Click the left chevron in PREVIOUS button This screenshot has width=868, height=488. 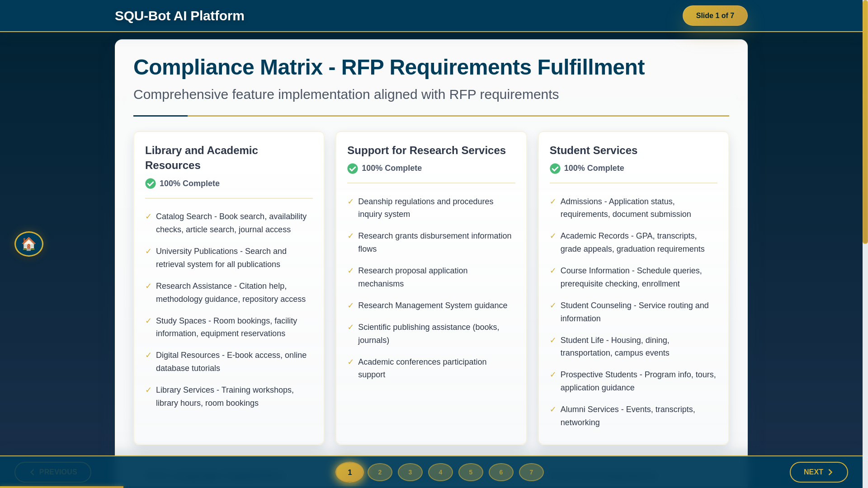point(32,472)
